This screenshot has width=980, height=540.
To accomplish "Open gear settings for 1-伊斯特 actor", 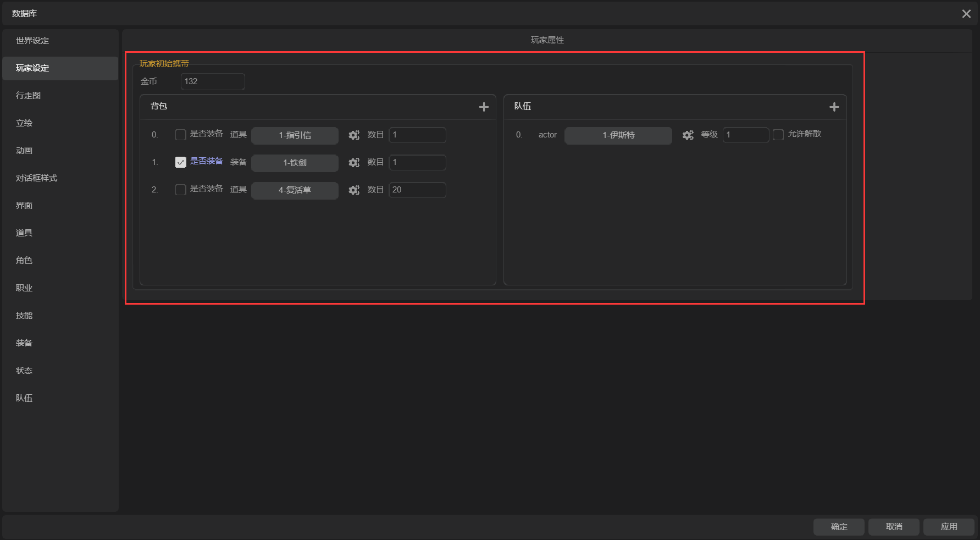I will click(688, 135).
